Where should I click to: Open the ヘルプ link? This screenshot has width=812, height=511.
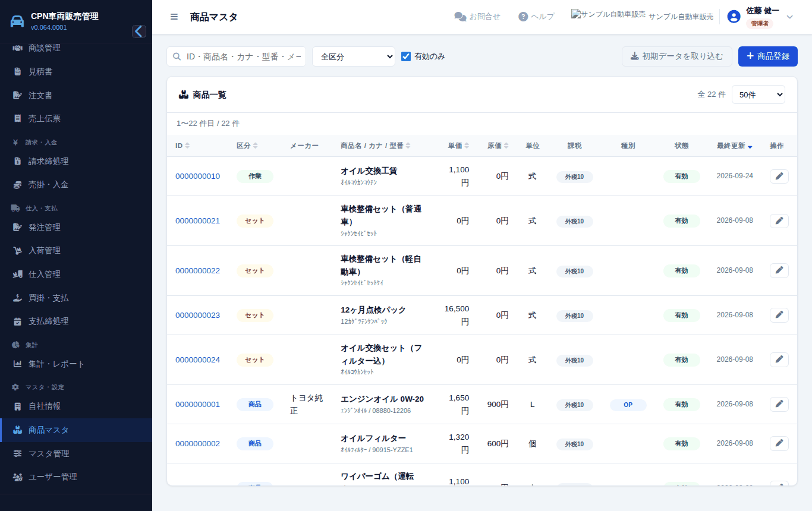pyautogui.click(x=536, y=17)
